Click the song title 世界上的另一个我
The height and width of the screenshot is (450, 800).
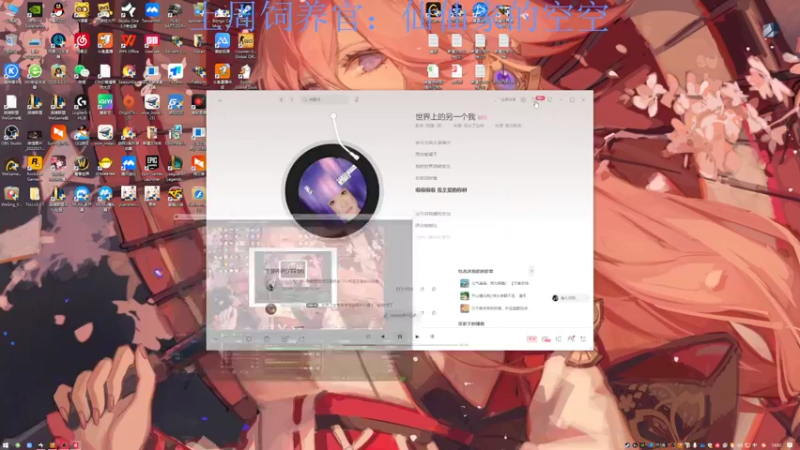click(445, 117)
